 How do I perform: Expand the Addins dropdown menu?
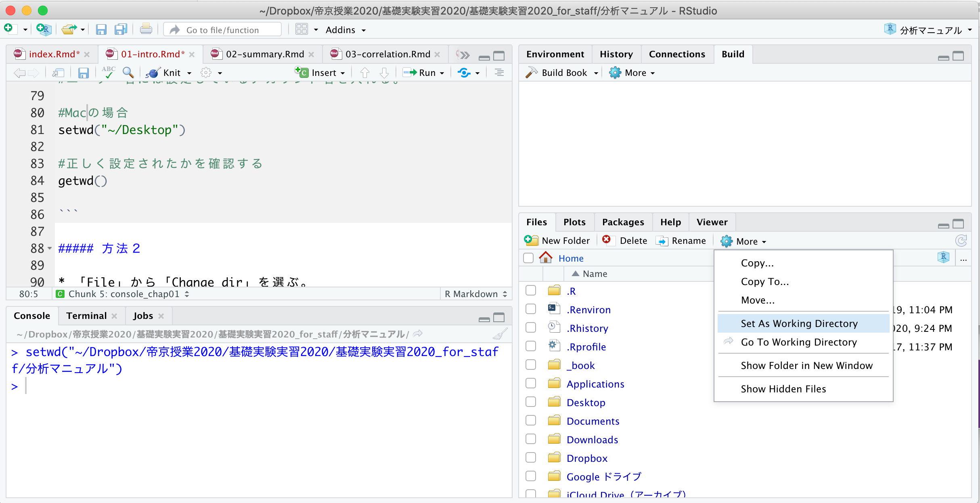coord(346,30)
